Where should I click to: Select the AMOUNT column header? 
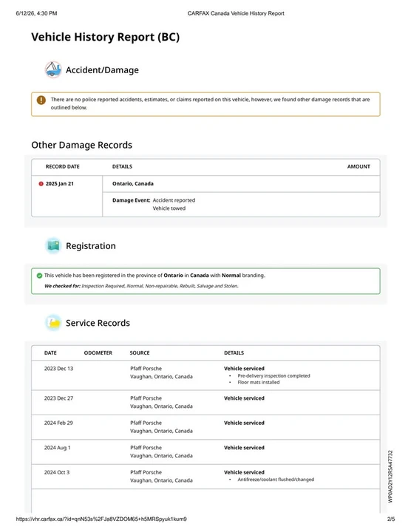click(359, 166)
